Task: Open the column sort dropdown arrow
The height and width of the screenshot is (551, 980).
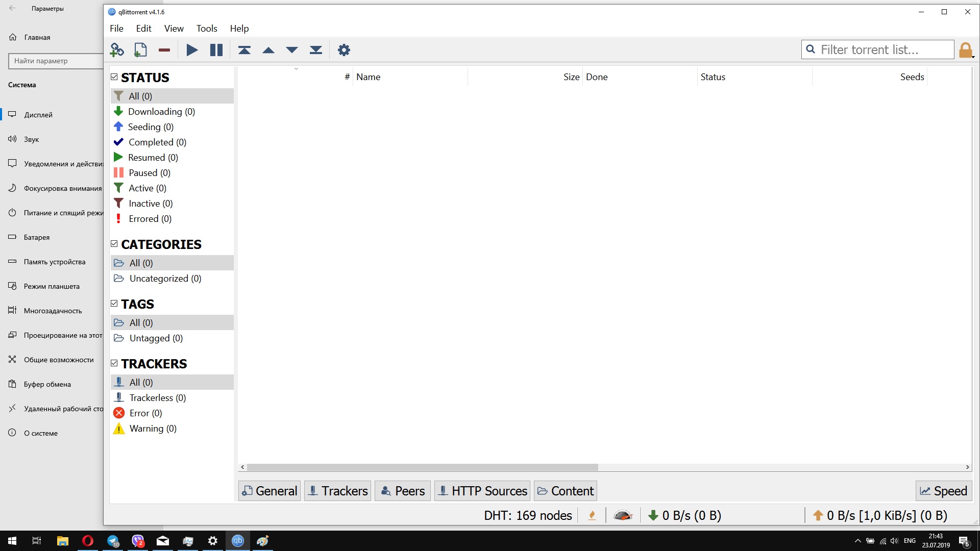Action: click(x=297, y=68)
